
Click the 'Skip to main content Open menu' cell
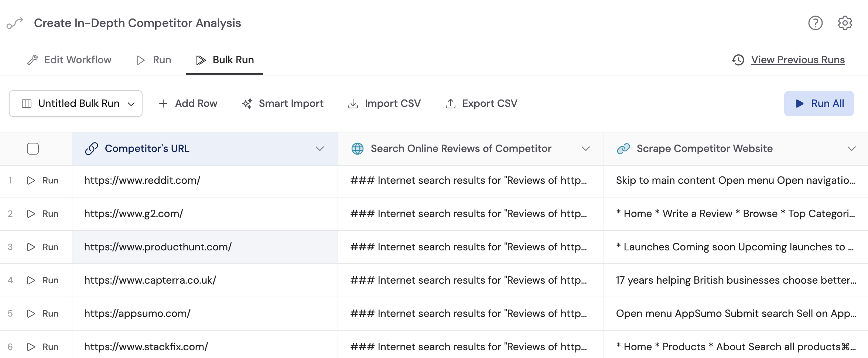[x=736, y=180]
